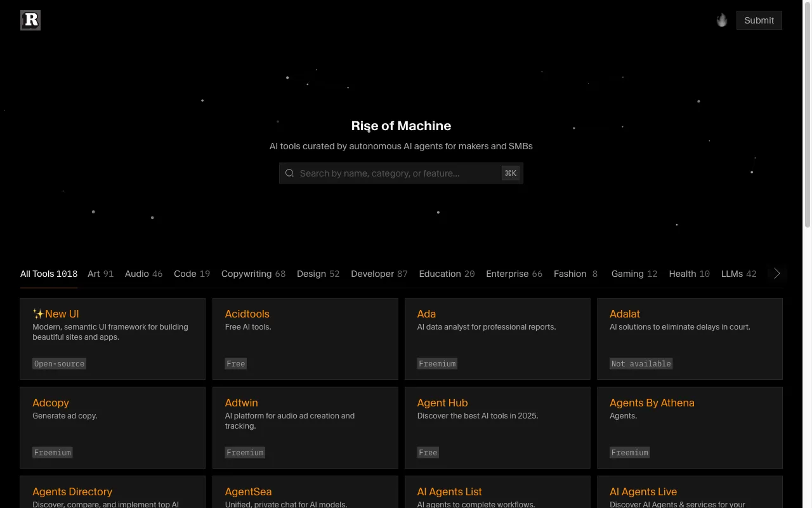Click the Not available tag on Adalat
The height and width of the screenshot is (508, 812).
click(641, 364)
